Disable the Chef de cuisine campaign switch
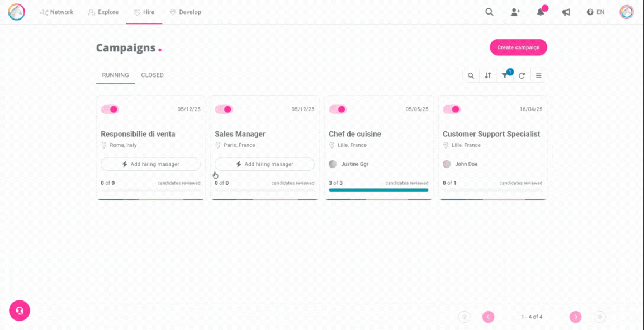Image resolution: width=644 pixels, height=330 pixels. [338, 109]
